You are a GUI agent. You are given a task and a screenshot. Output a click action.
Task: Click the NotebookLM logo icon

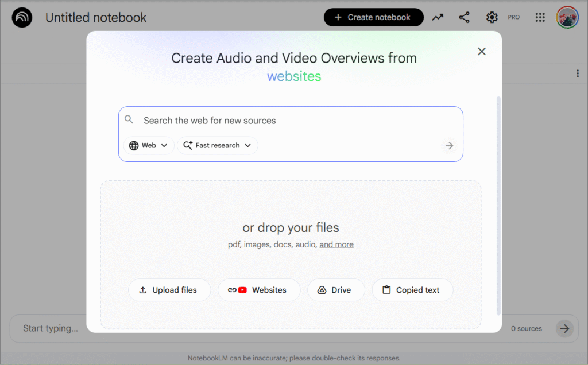[22, 18]
